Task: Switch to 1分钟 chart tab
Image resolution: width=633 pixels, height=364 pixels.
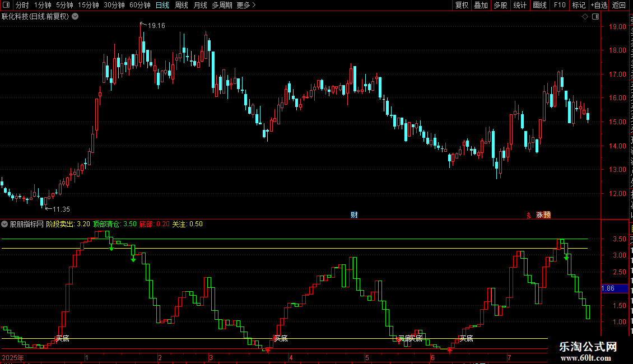Action: (43, 5)
